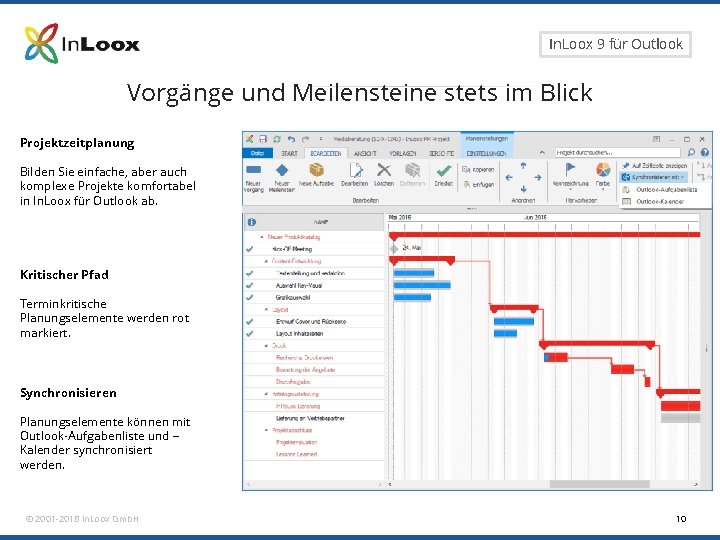The image size is (720, 540).
Task: Click the move left arrow in Anordnen
Action: point(509,177)
